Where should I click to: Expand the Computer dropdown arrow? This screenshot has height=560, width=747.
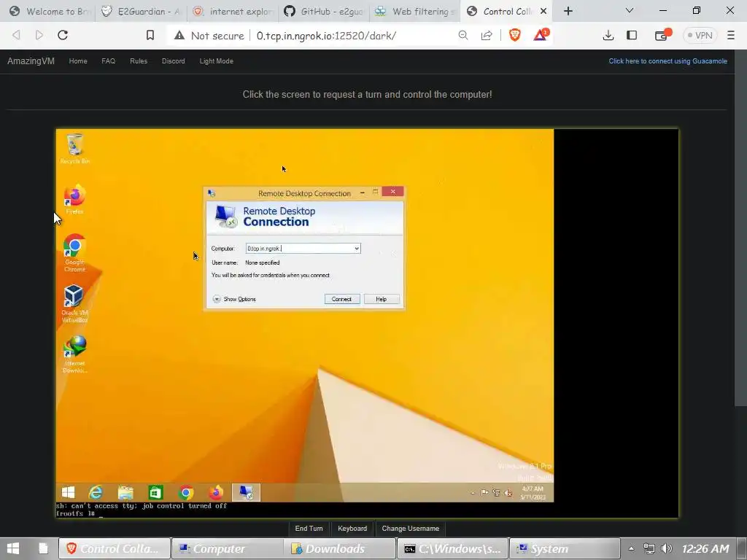356,248
